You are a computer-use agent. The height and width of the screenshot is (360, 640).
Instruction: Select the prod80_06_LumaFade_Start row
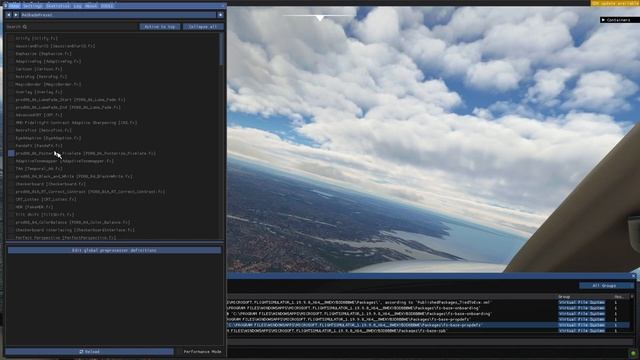click(x=71, y=100)
